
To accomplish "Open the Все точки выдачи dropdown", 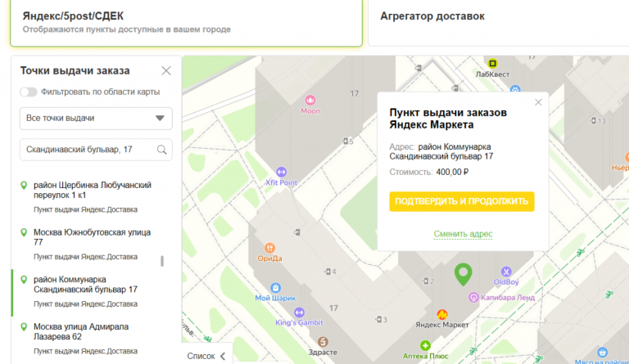I will point(96,118).
